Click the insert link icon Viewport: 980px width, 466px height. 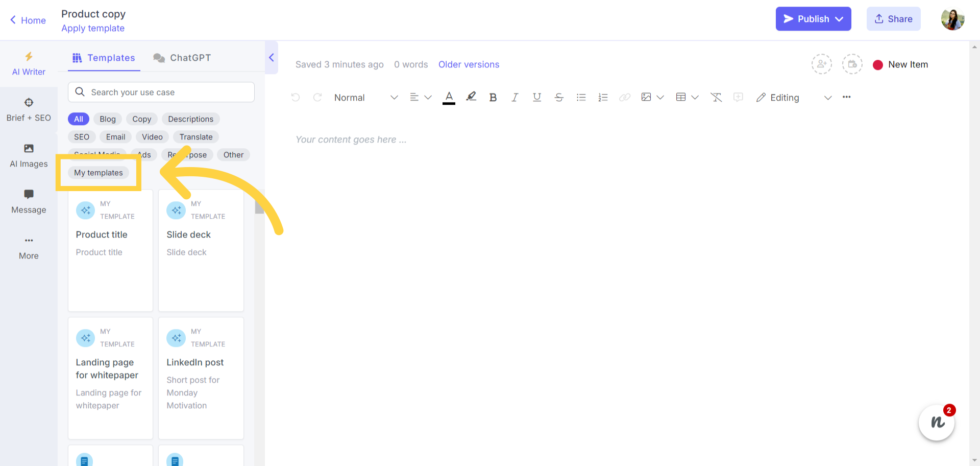pyautogui.click(x=625, y=97)
